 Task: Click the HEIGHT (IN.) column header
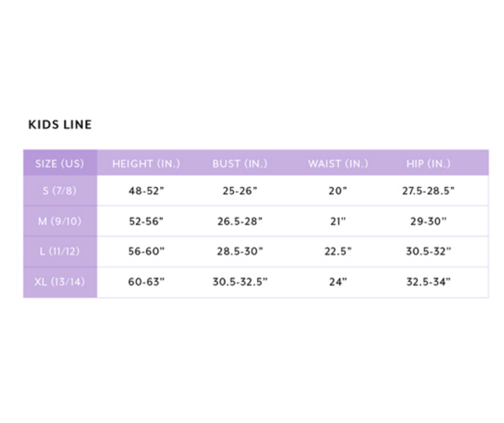146,164
